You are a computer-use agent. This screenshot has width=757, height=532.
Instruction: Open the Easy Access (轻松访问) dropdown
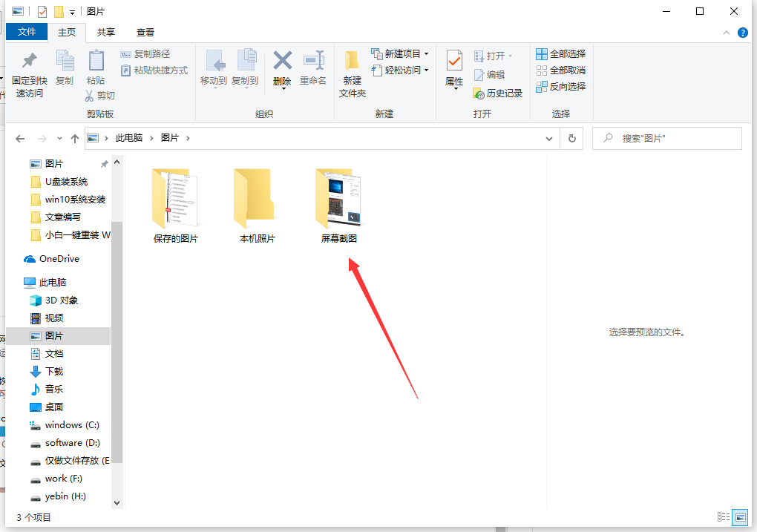pos(400,70)
